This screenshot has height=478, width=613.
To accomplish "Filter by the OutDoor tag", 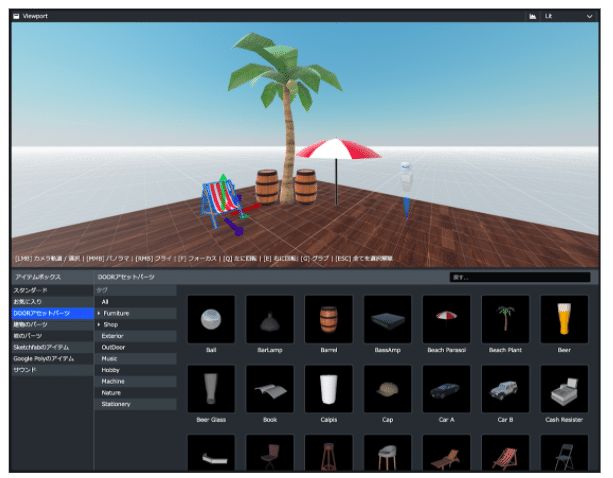I will point(135,347).
